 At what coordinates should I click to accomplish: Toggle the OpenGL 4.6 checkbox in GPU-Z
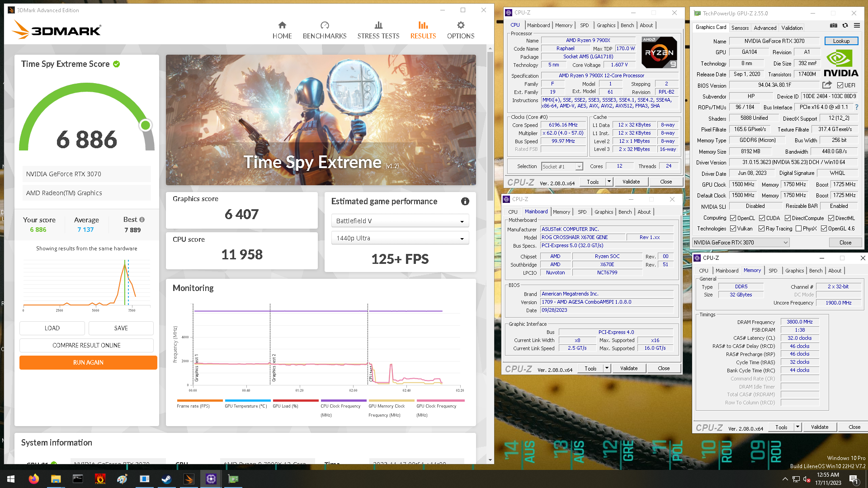point(824,229)
